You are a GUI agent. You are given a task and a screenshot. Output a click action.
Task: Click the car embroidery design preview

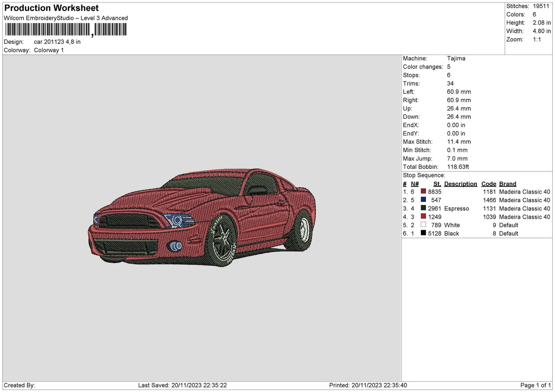point(202,217)
